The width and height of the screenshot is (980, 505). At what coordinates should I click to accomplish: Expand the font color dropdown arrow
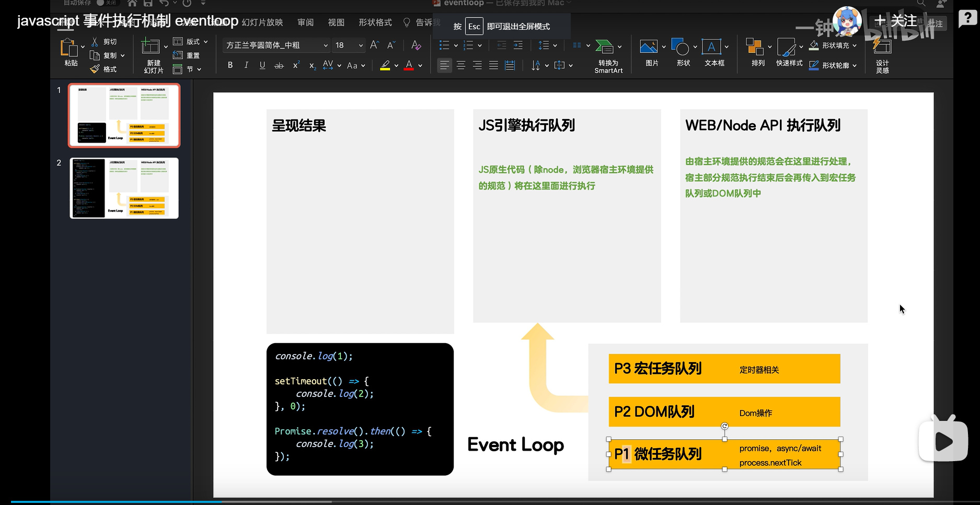tap(420, 66)
